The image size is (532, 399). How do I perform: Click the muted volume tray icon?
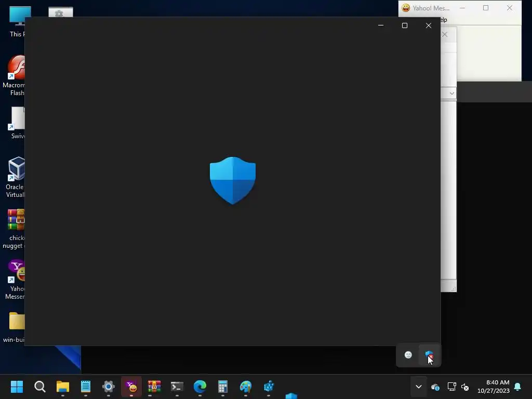pyautogui.click(x=465, y=387)
